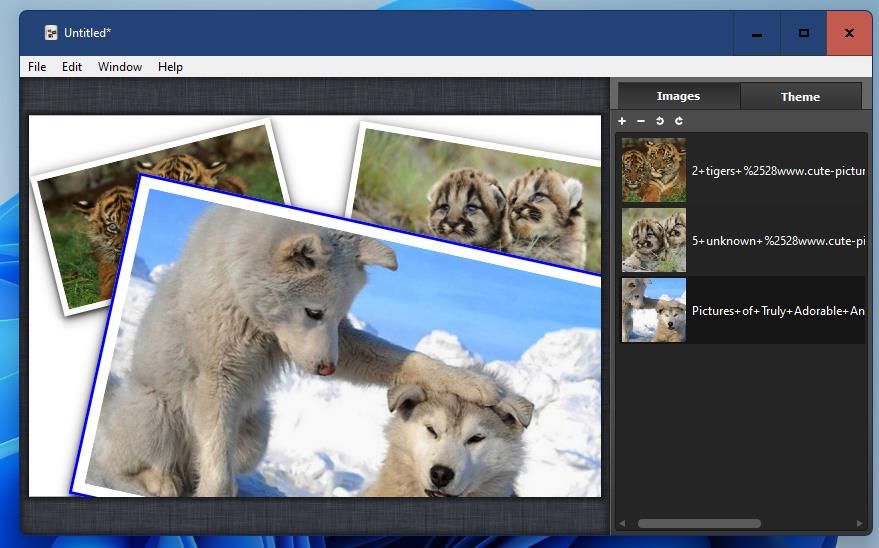This screenshot has height=548, width=879.
Task: Open the Help menu
Action: point(170,67)
